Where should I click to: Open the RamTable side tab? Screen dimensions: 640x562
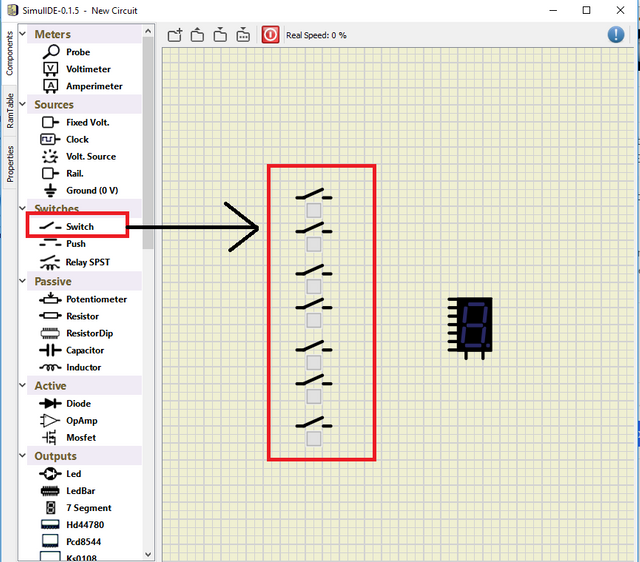pos(9,111)
